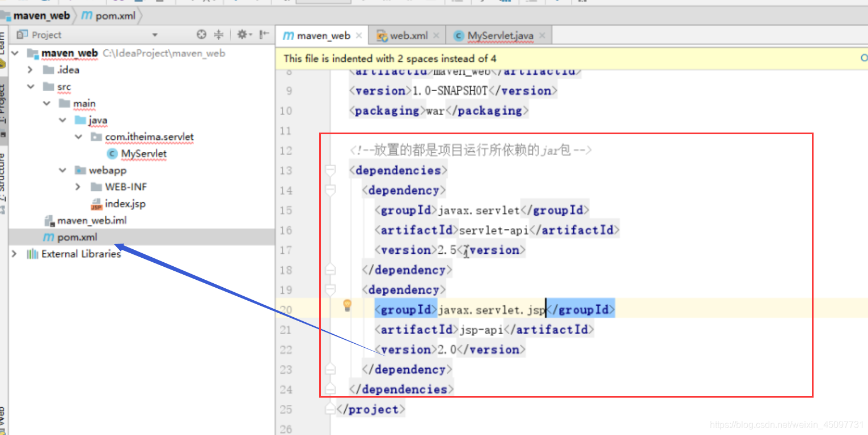Click the Maven icon in the pom.xml breadcrumb
This screenshot has width=868, height=435.
tap(87, 15)
